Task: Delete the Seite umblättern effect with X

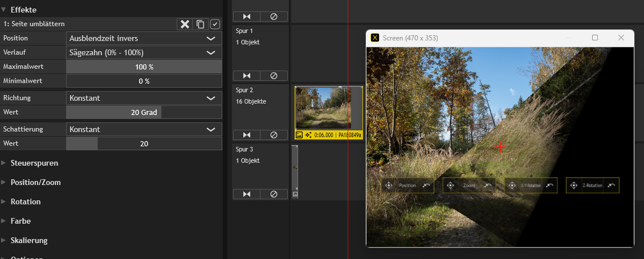Action: click(185, 24)
